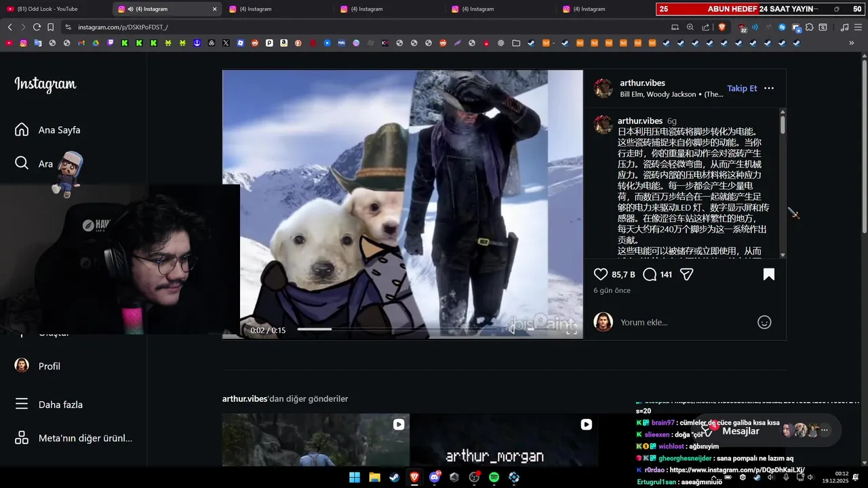
Task: Open the Windows Start menu
Action: click(355, 477)
